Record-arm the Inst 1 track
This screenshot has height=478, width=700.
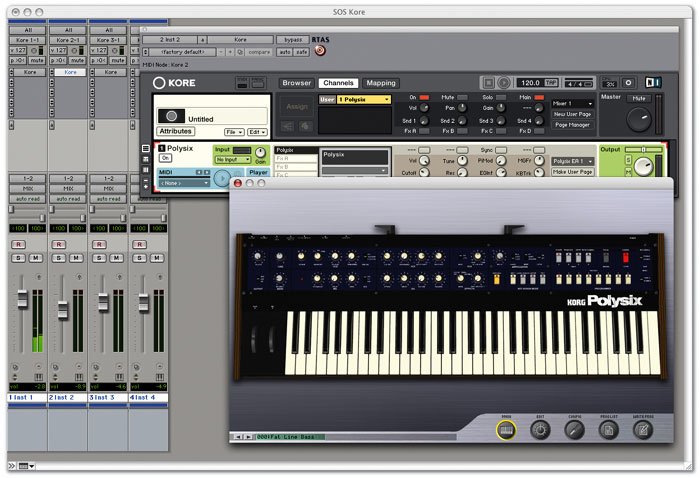pos(18,244)
